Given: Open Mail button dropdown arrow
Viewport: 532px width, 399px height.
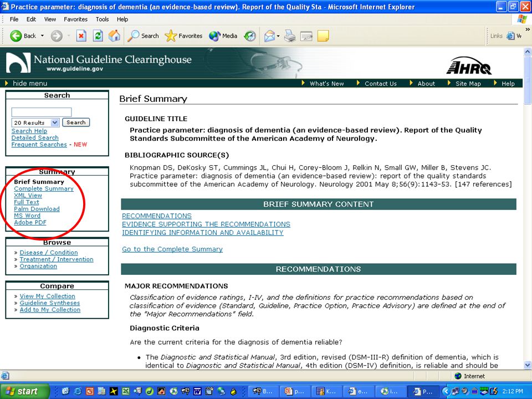Looking at the screenshot, I should [278, 35].
